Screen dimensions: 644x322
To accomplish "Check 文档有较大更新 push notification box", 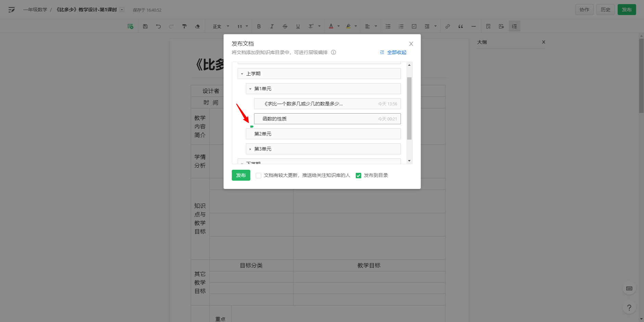I will 258,176.
